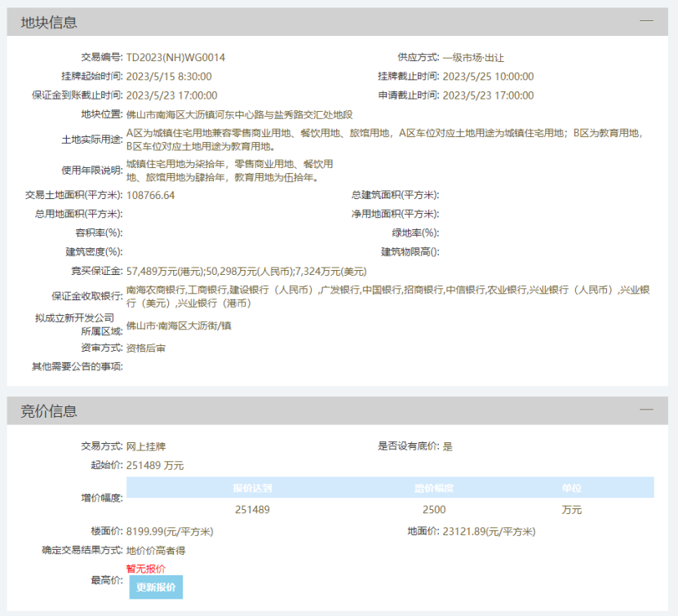Image resolution: width=678 pixels, height=616 pixels.
Task: Click the transaction number TD2023(NH)WG0014
Action: click(x=175, y=57)
